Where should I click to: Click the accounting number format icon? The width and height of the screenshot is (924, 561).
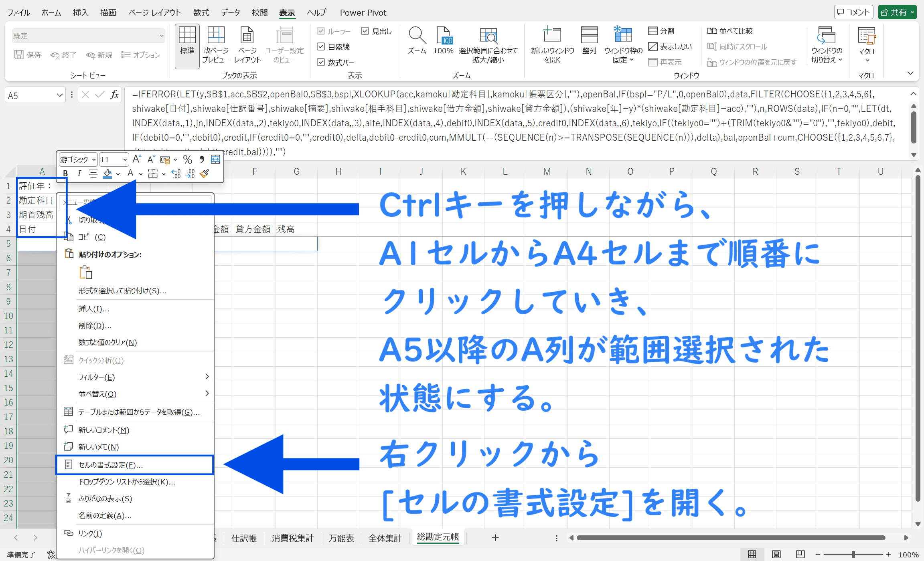(164, 159)
